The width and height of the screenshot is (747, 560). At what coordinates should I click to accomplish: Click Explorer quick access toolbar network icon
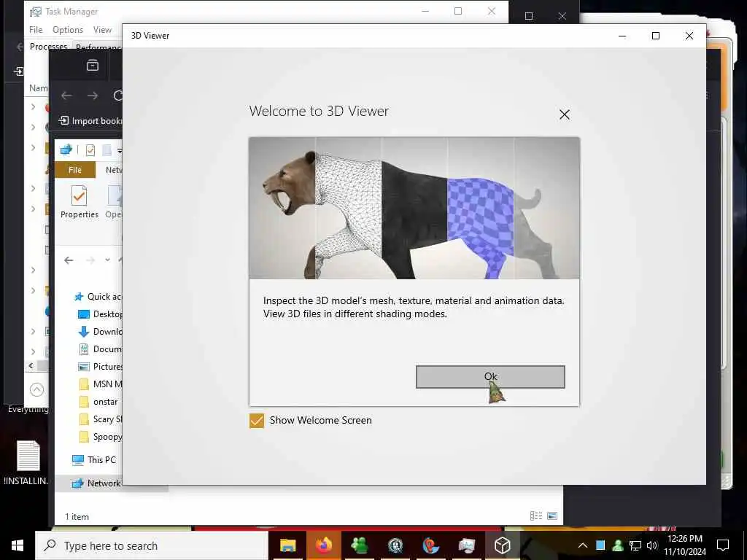pos(66,150)
